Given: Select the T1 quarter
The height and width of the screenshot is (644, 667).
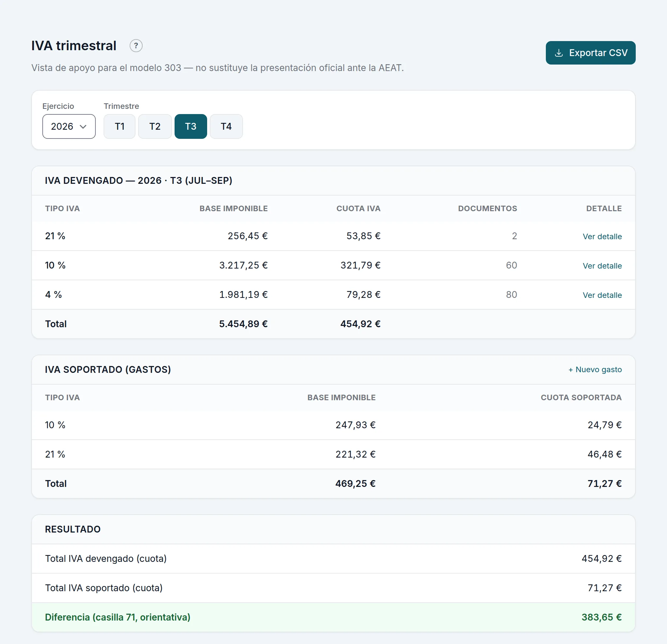Looking at the screenshot, I should tap(120, 126).
